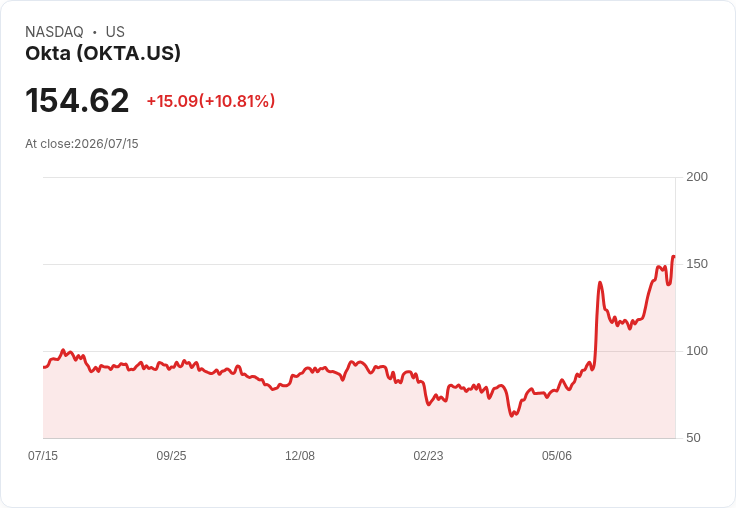Select the 05/06 x-axis date label

[557, 455]
